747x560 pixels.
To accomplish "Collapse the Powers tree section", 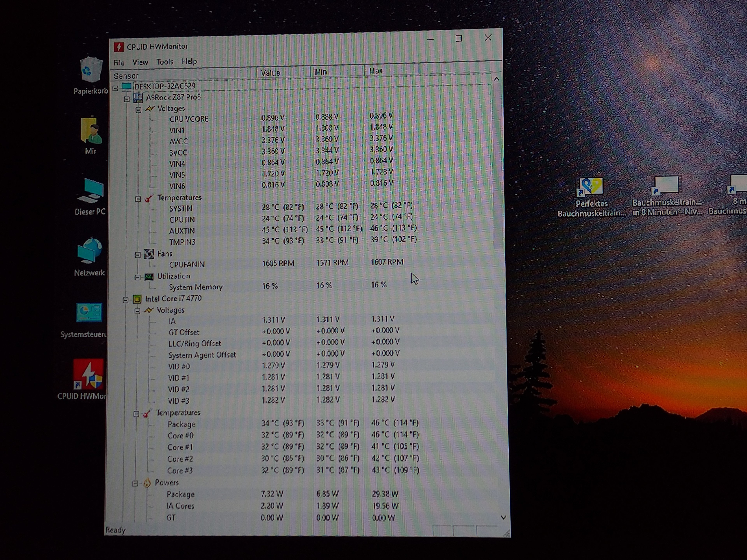I will 135,484.
